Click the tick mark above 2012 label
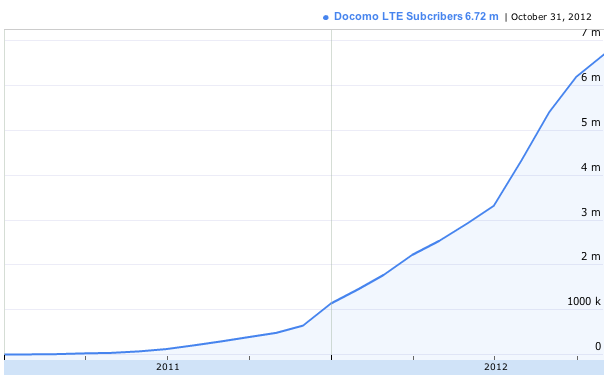 point(495,357)
